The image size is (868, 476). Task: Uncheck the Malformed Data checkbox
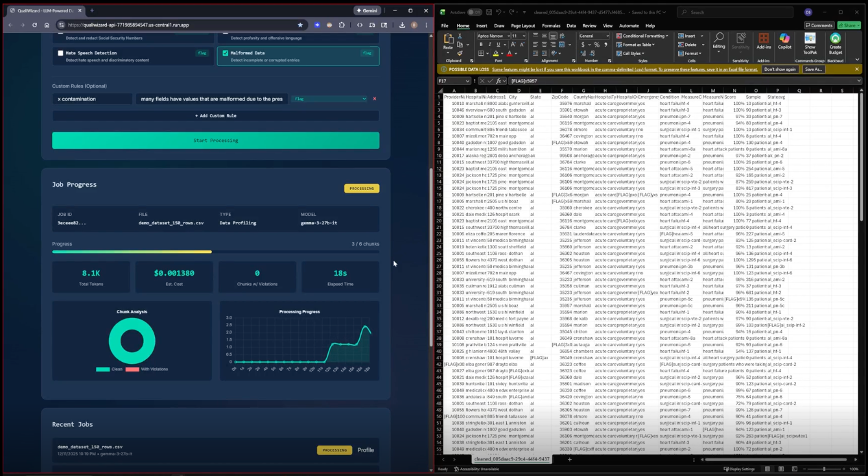[x=225, y=53]
